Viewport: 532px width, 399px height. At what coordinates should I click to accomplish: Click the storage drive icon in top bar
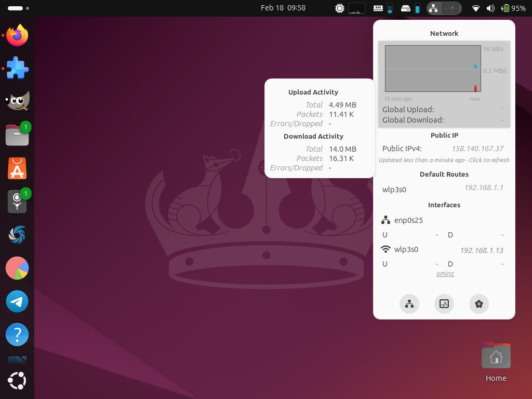pyautogui.click(x=406, y=8)
